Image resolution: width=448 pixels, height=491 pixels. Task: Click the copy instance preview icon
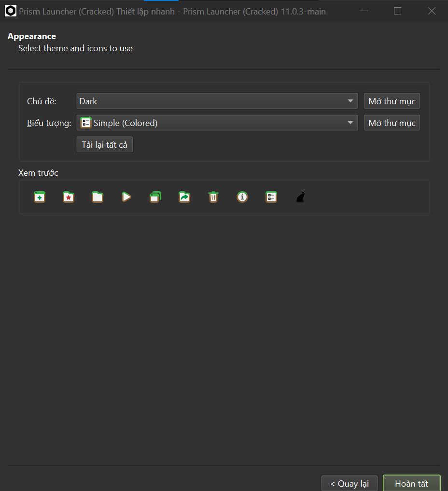pyautogui.click(x=155, y=197)
